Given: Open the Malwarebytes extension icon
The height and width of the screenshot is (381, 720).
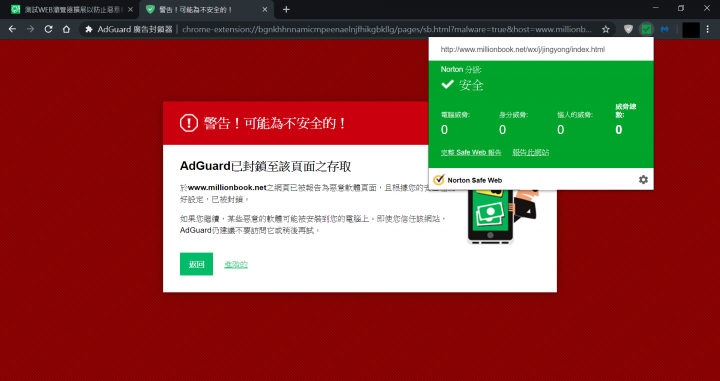Looking at the screenshot, I should (664, 29).
